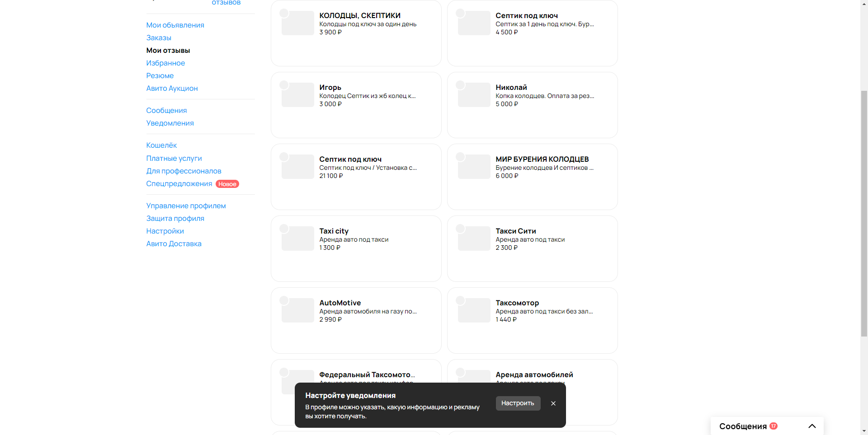This screenshot has height=435, width=868.
Task: Click the Таксомотор card thumbnail
Action: pos(474,310)
